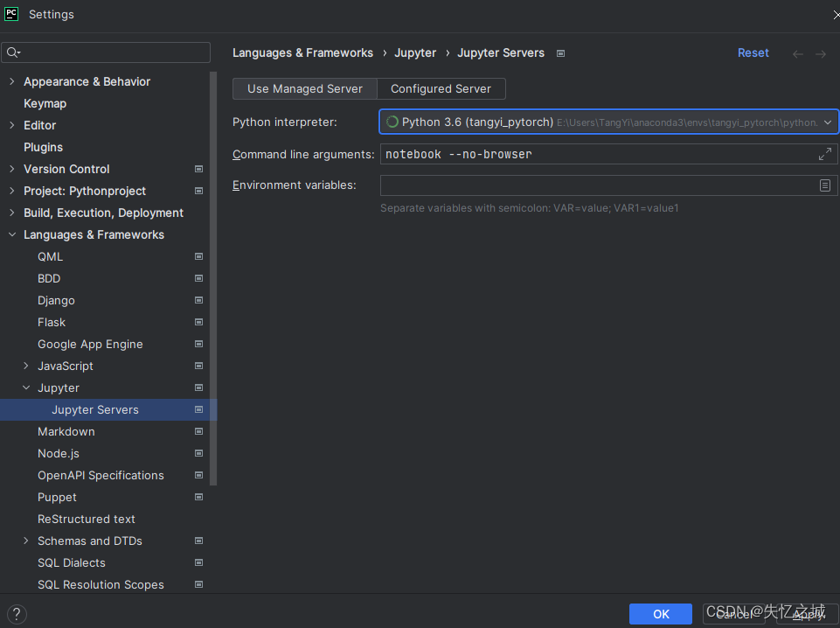Switch to Use Managed Server tab
This screenshot has width=840, height=628.
305,89
